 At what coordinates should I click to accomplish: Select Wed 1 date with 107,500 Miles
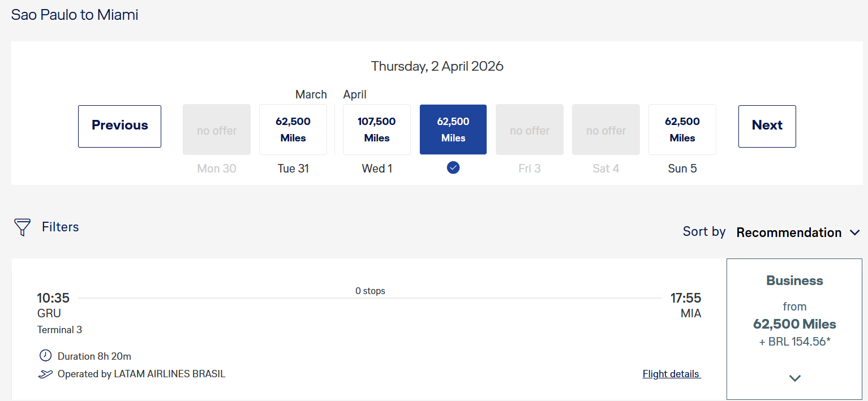tap(377, 130)
